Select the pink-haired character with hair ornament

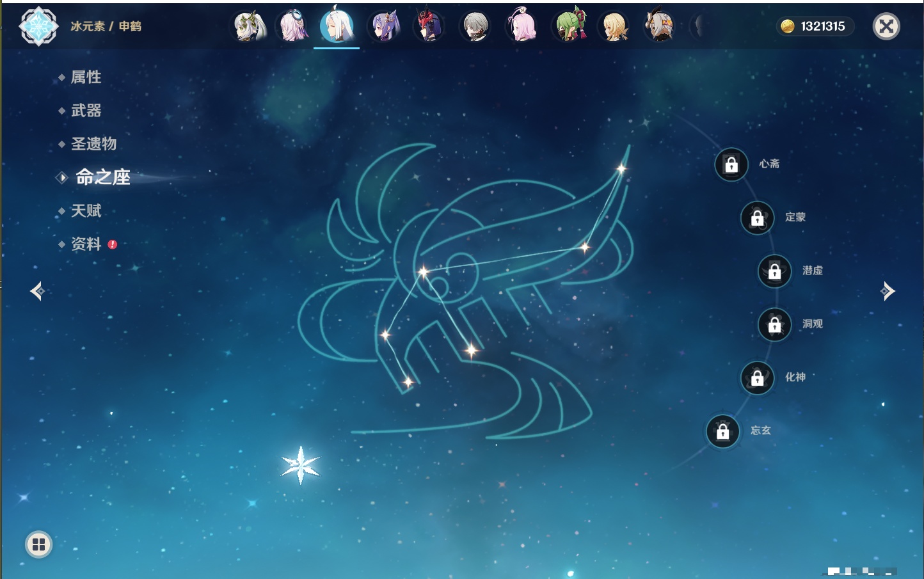[x=522, y=26]
